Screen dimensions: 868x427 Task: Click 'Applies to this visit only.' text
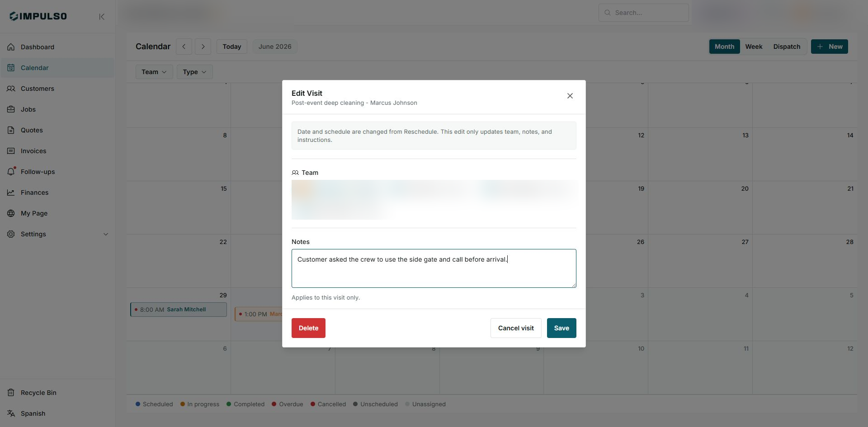tap(325, 298)
